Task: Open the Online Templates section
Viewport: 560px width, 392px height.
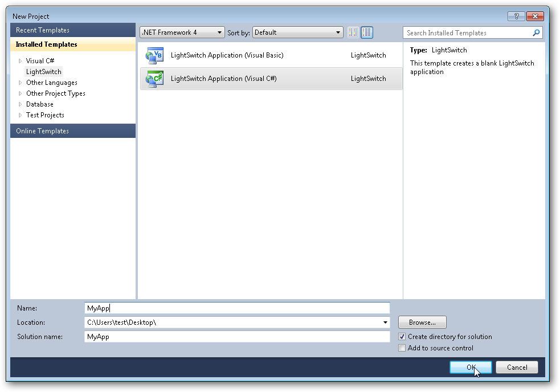Action: 73,131
